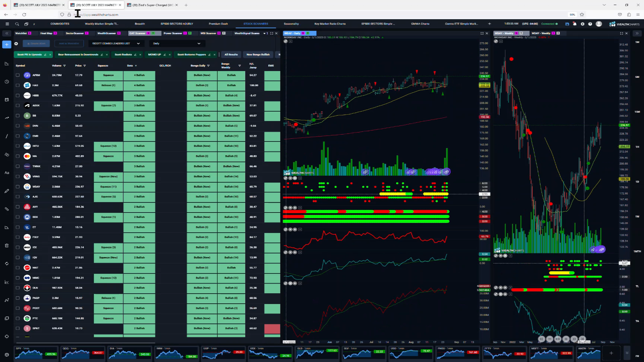
Task: Sort by the Dots column arrow
Action: tap(136, 66)
